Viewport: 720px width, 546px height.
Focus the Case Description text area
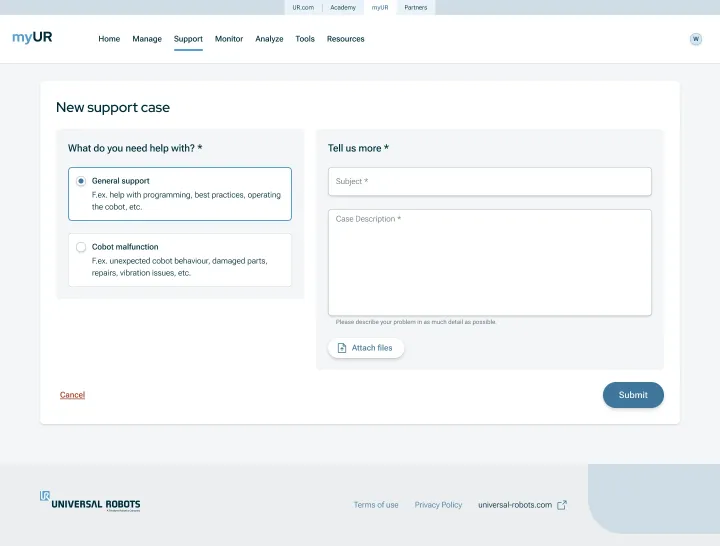point(489,262)
